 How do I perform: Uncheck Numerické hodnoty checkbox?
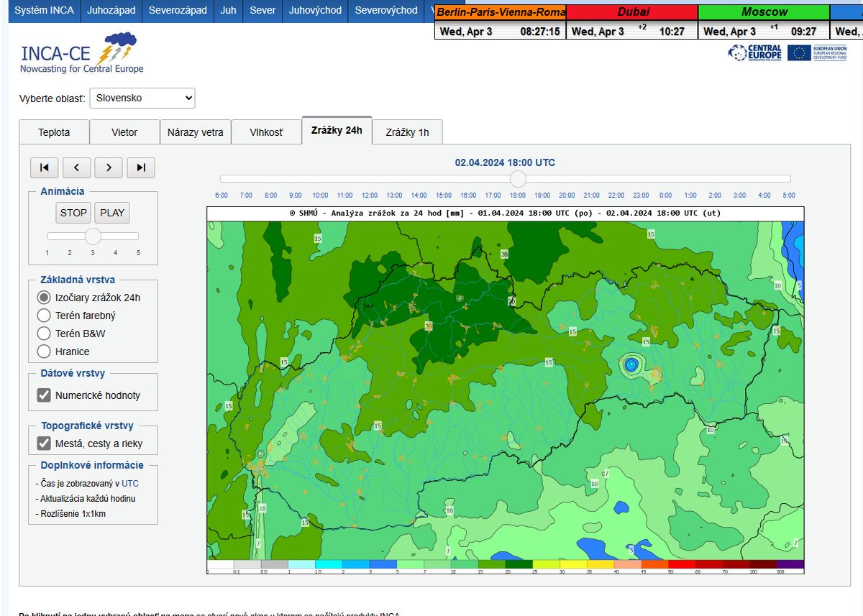pos(44,395)
